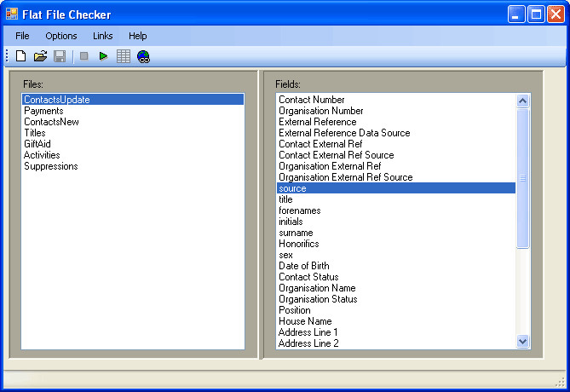Select the Organisation Status field

(x=396, y=299)
